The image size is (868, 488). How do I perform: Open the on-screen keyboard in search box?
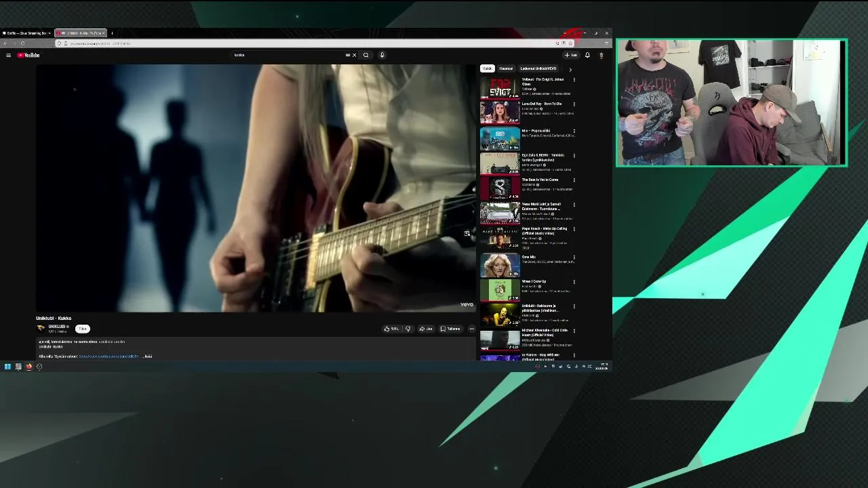[348, 55]
